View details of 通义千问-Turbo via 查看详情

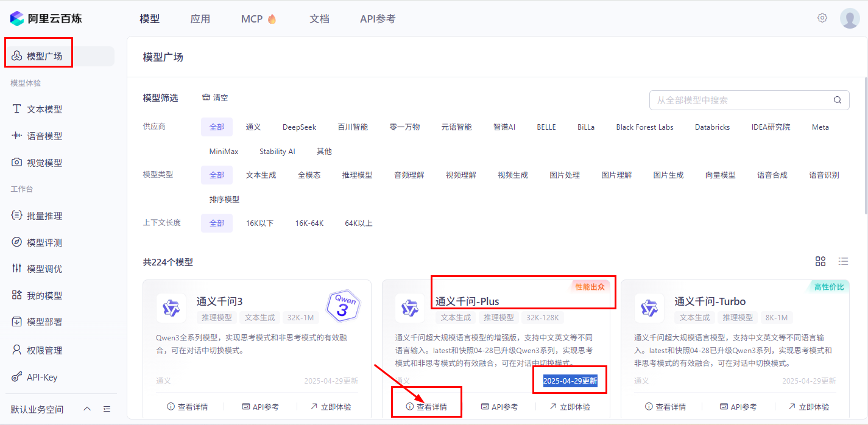pyautogui.click(x=665, y=407)
